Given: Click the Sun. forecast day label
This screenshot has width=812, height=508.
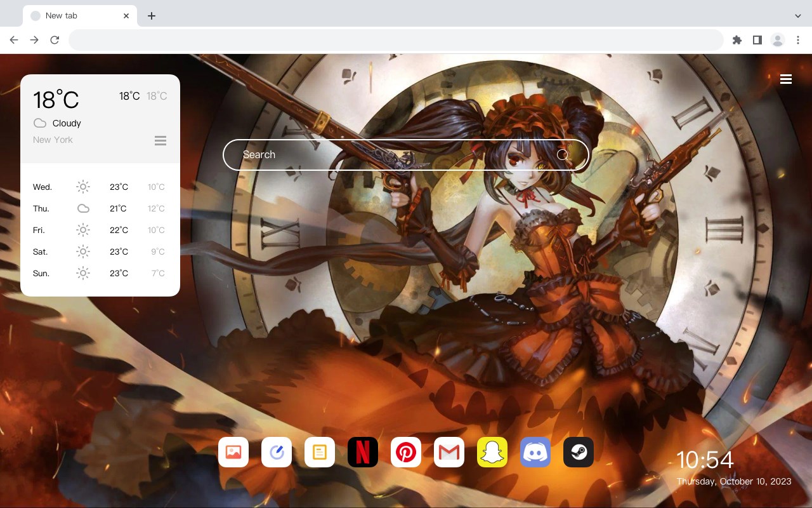Looking at the screenshot, I should click(41, 273).
